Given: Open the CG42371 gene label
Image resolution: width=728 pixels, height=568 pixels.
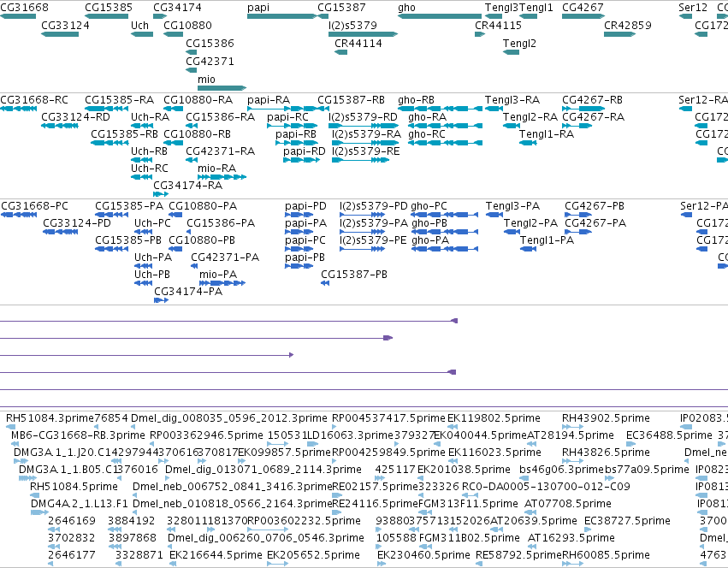Looking at the screenshot, I should 210,62.
